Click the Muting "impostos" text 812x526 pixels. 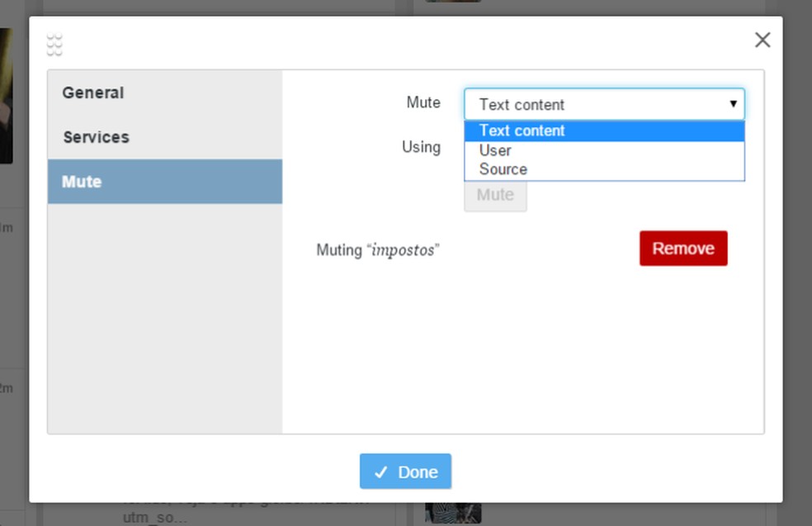click(377, 249)
